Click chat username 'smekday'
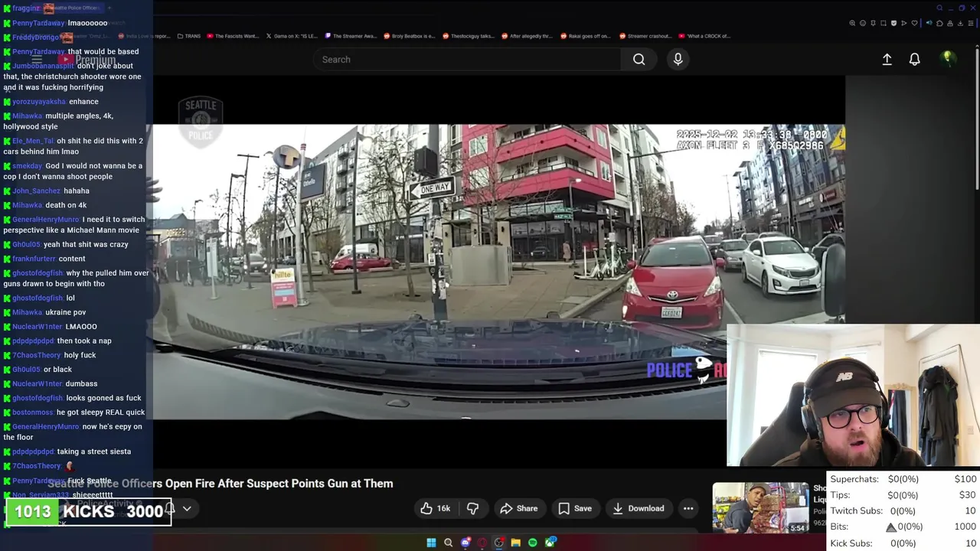Screen dimensions: 980x551 pyautogui.click(x=28, y=166)
